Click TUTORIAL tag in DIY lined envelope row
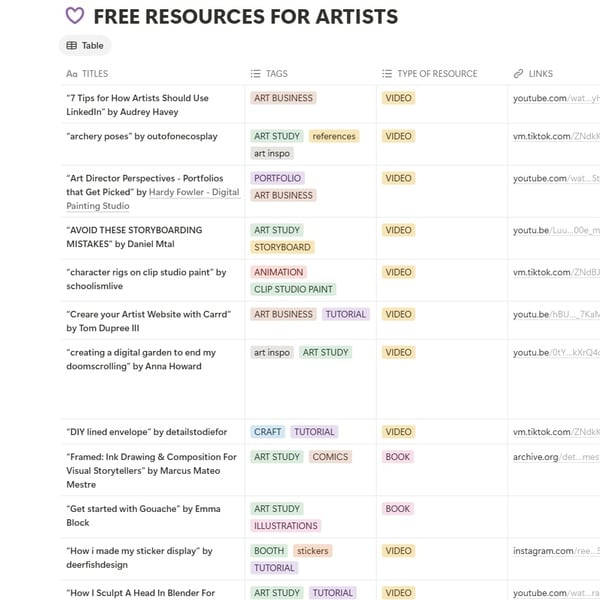 pyautogui.click(x=314, y=432)
